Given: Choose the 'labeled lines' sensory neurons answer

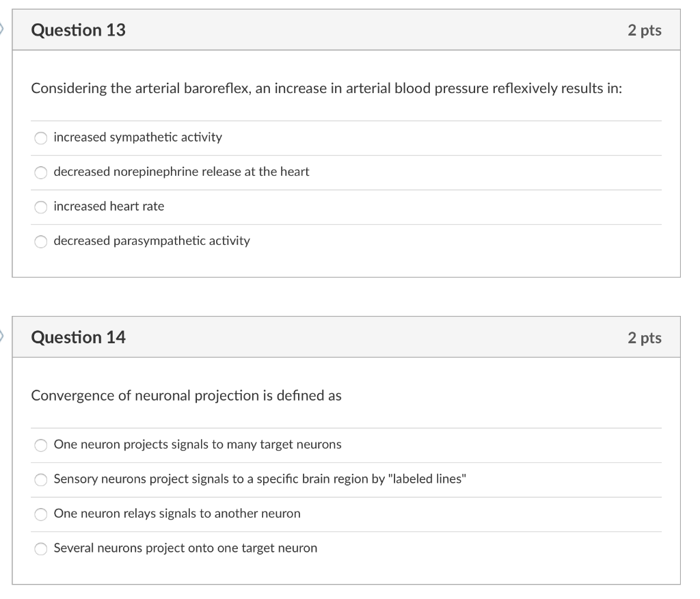Looking at the screenshot, I should coord(40,480).
